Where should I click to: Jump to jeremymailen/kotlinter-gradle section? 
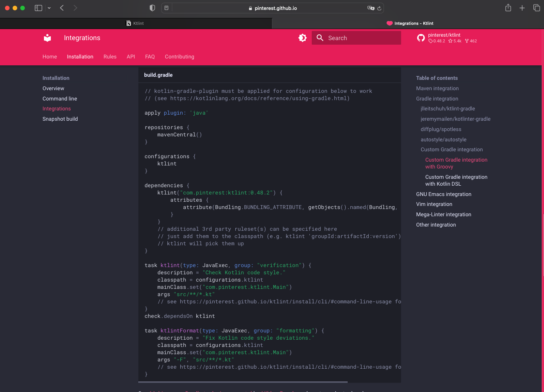[455, 119]
